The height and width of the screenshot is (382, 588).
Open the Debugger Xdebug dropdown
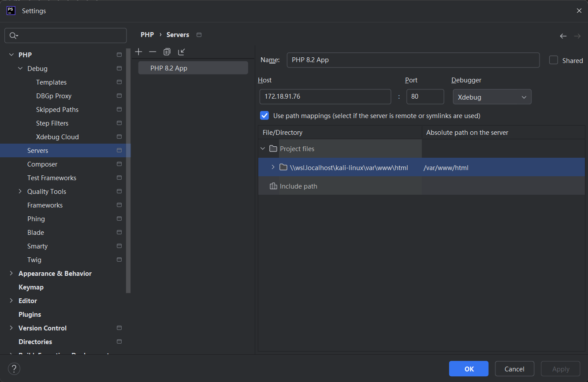492,97
